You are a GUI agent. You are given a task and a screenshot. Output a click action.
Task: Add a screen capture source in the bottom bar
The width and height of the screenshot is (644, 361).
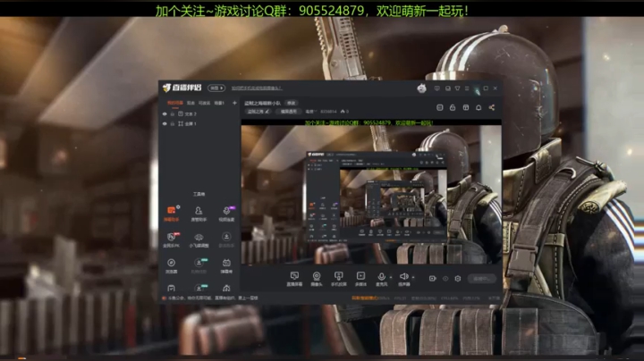point(294,279)
